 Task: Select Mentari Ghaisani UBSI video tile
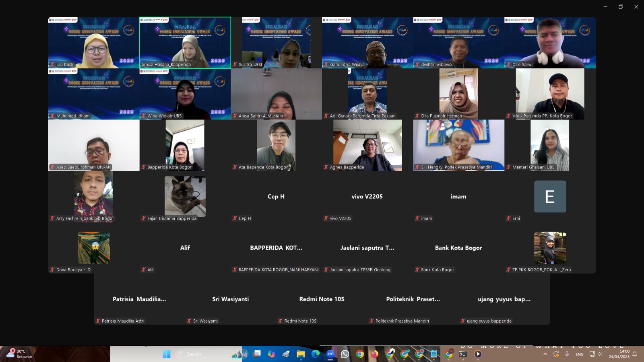pyautogui.click(x=550, y=145)
